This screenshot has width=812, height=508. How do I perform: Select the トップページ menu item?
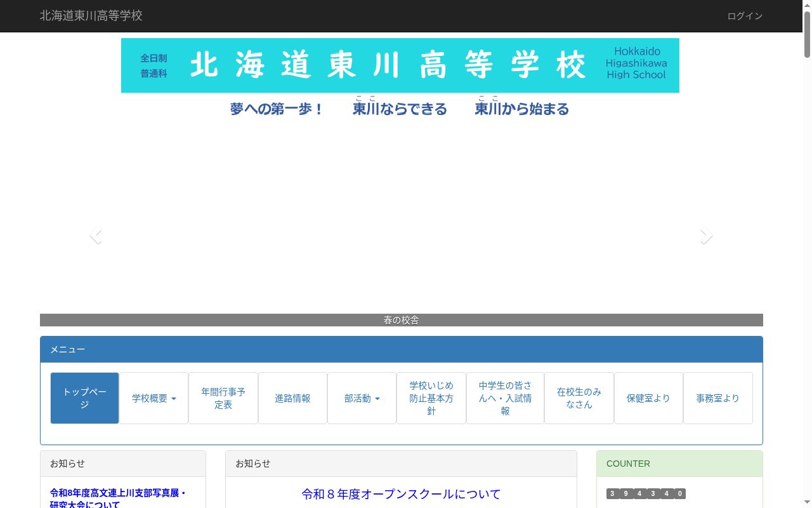(x=84, y=398)
